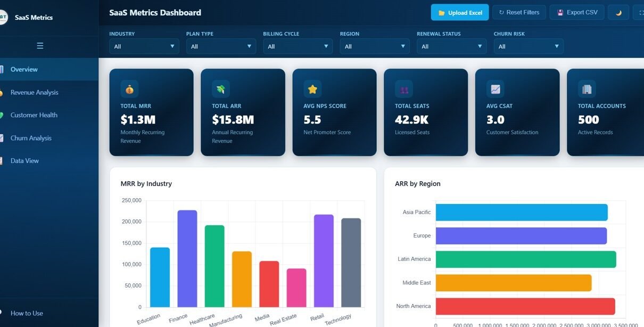Open the Churn Analysis sidebar item
Screen dimensions: 644x327
(x=31, y=138)
